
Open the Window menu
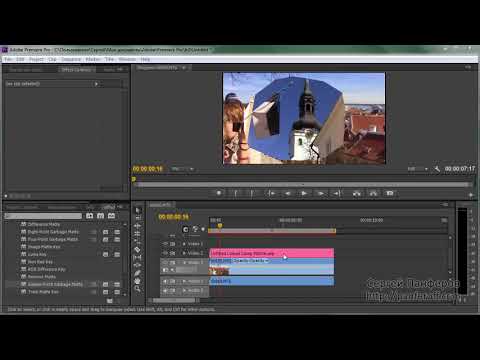(x=127, y=59)
